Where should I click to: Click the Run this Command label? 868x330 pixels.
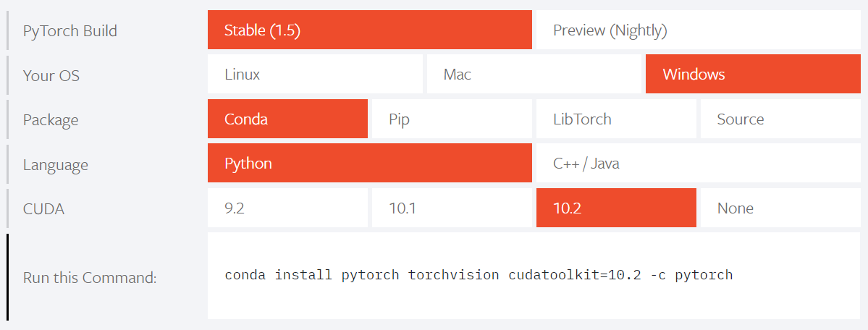[x=90, y=278]
